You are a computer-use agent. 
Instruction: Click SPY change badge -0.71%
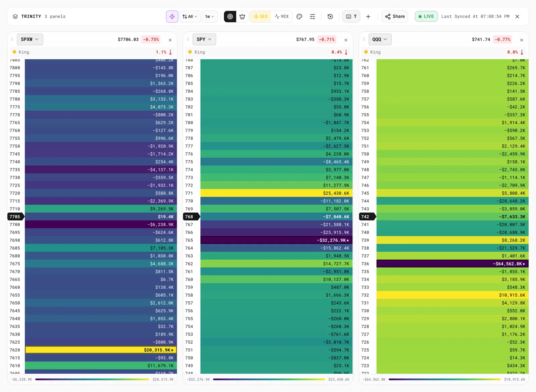[327, 40]
